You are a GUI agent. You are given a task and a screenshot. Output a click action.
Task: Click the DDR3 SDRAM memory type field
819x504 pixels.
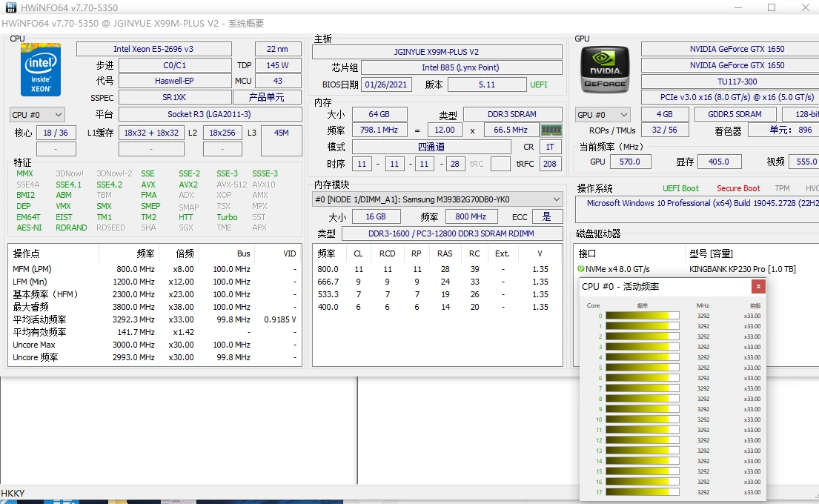click(512, 114)
